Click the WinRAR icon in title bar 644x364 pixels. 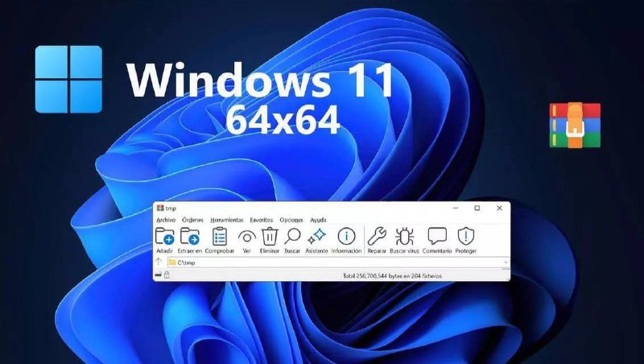(160, 209)
